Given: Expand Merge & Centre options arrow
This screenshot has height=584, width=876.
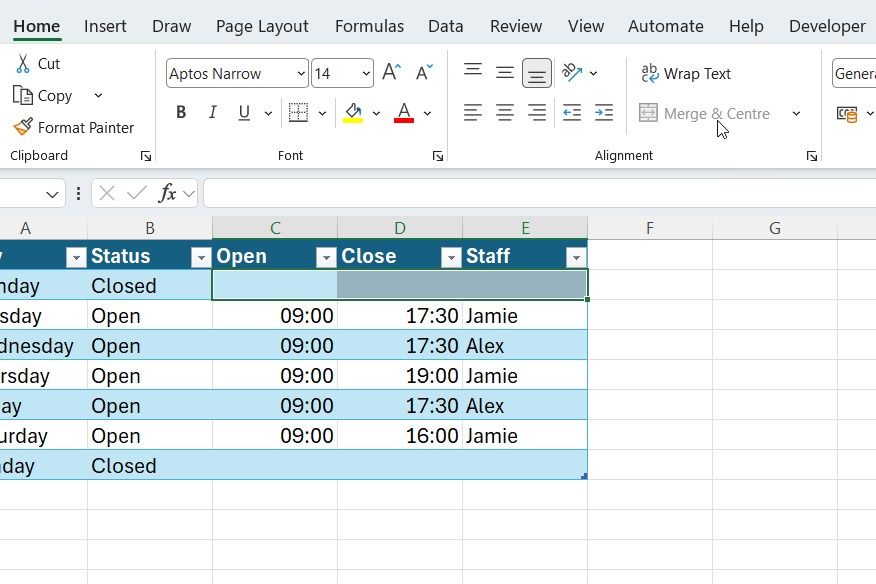Looking at the screenshot, I should tap(796, 113).
